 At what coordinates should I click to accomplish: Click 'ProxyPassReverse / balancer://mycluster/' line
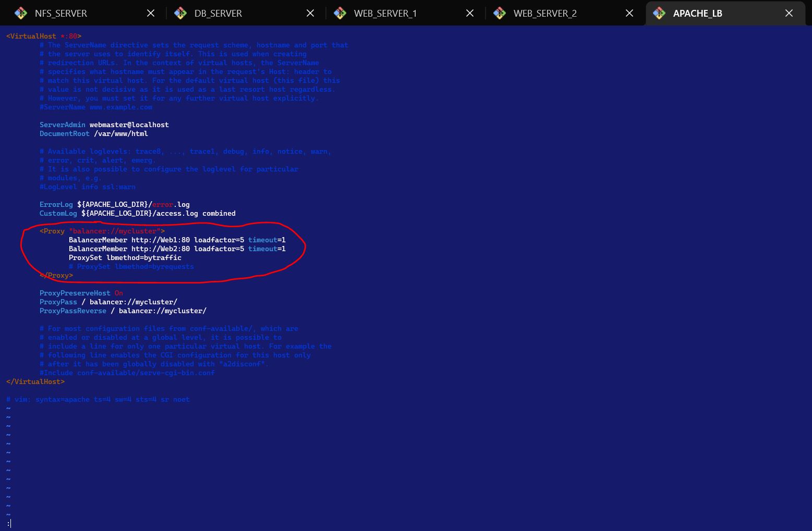pos(123,311)
